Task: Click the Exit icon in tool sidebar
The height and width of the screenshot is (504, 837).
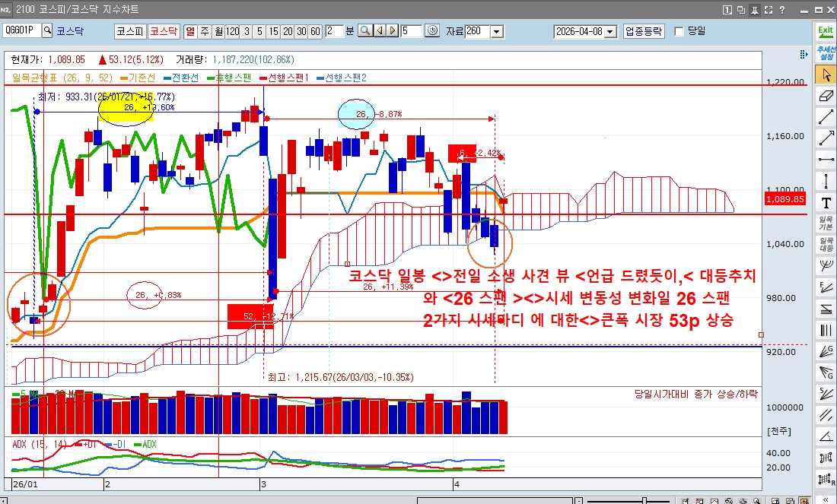Action: 826,30
